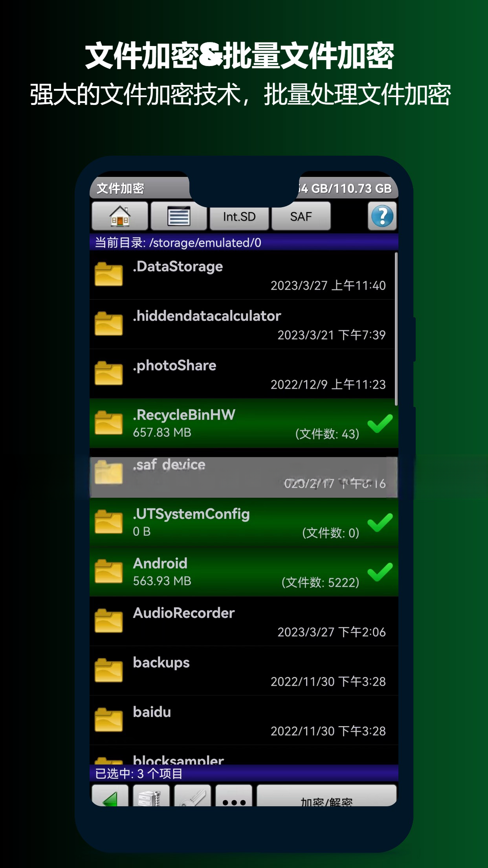Click the file list scrollbar
Viewport: 488px width, 868px height.
point(396,329)
